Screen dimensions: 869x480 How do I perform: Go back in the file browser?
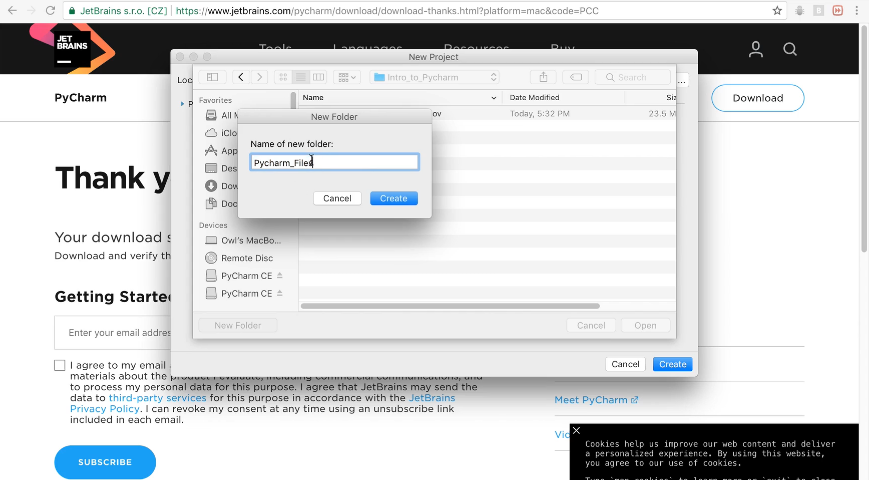click(x=241, y=77)
